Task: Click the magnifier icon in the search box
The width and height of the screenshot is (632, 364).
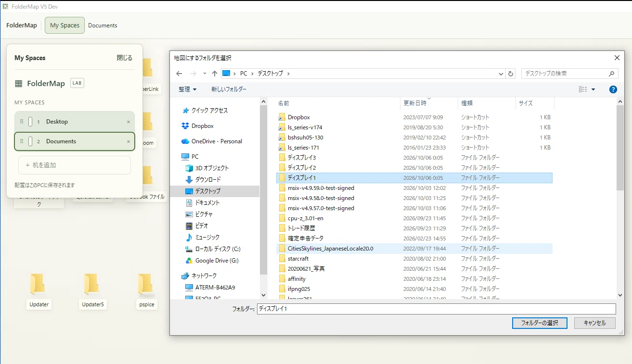Action: coord(612,74)
